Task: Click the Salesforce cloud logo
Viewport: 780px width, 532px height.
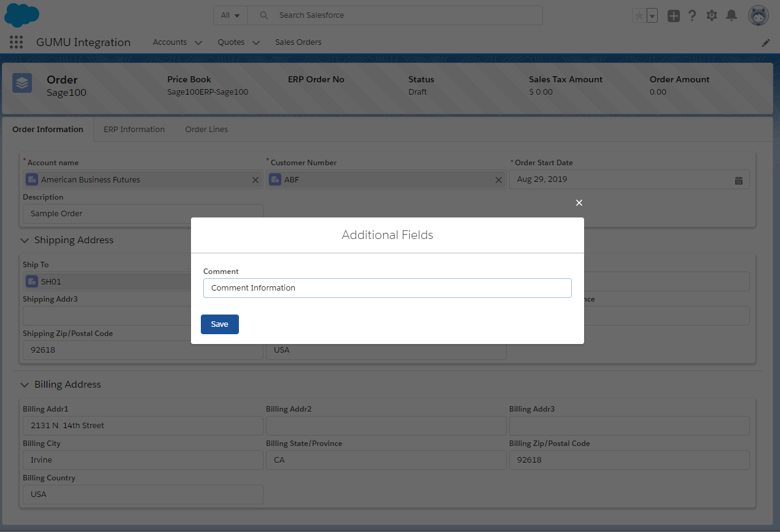Action: point(21,15)
